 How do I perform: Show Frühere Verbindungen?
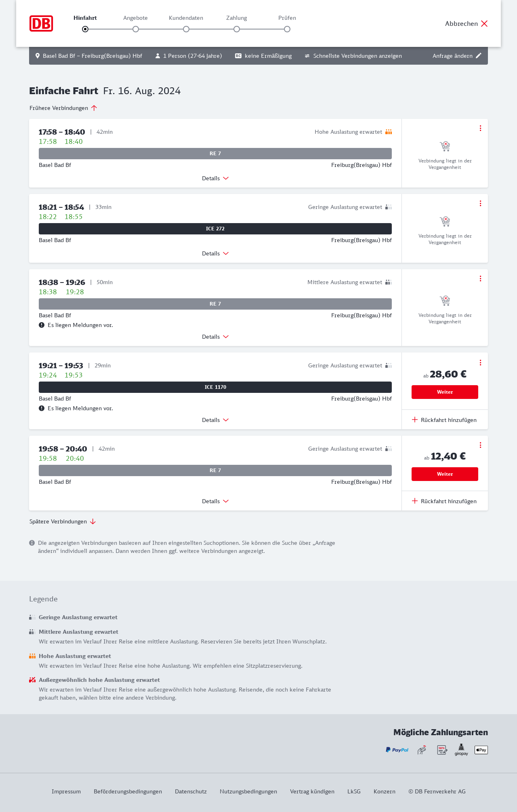point(63,108)
